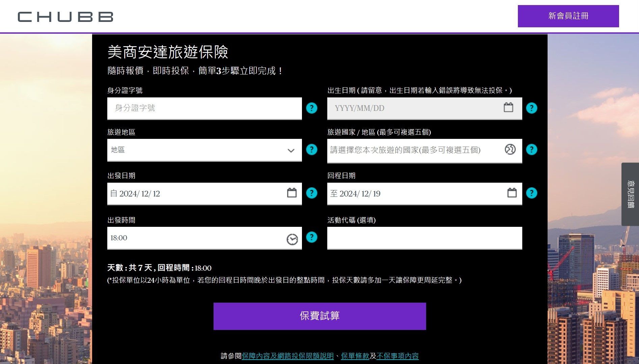Image resolution: width=639 pixels, height=364 pixels.
Task: Open 保障內容及網路投保限額說明 link
Action: click(288, 356)
